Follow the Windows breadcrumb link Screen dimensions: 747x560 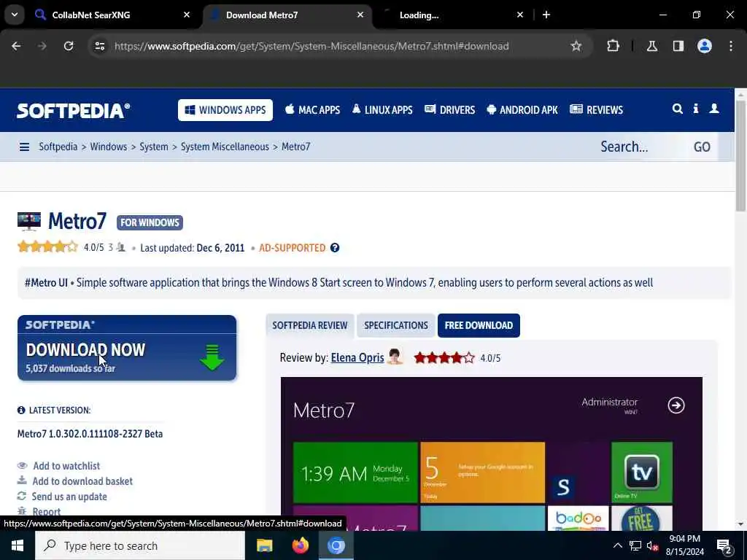109,147
